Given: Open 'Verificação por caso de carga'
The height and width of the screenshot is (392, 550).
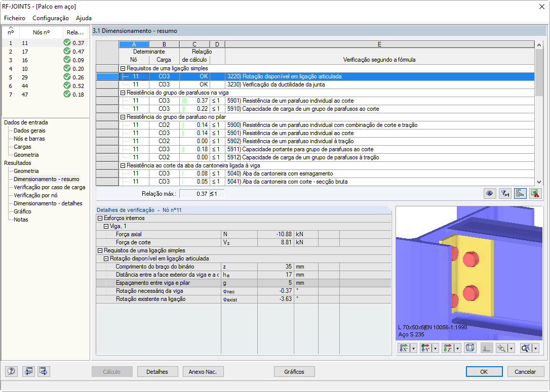Looking at the screenshot, I should 50,188.
